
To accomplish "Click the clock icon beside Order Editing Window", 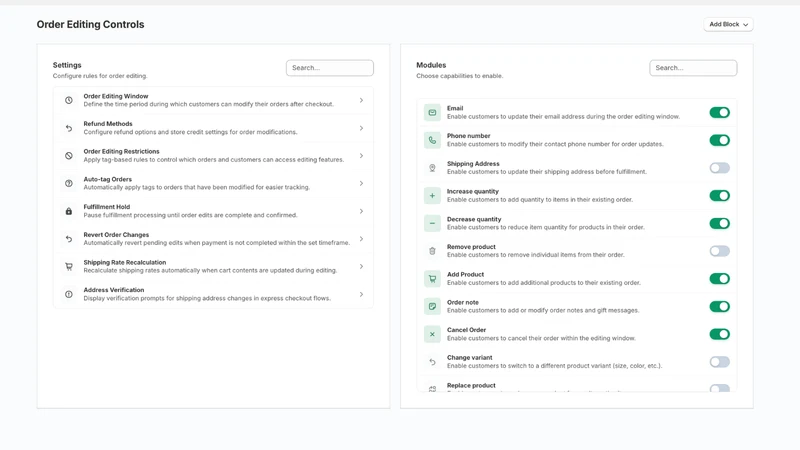I will click(69, 101).
